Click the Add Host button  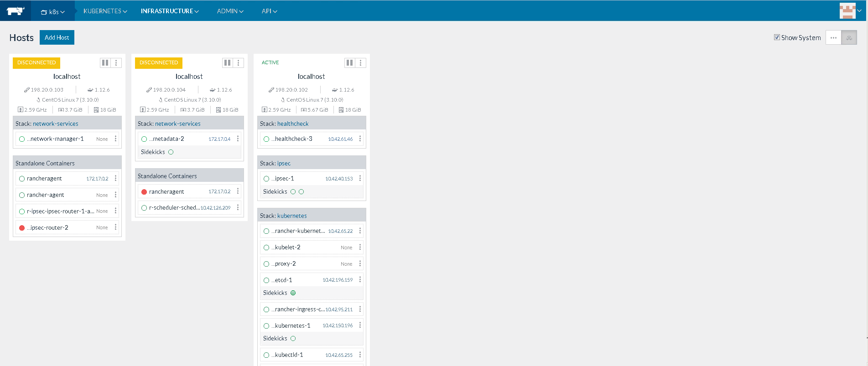point(57,37)
